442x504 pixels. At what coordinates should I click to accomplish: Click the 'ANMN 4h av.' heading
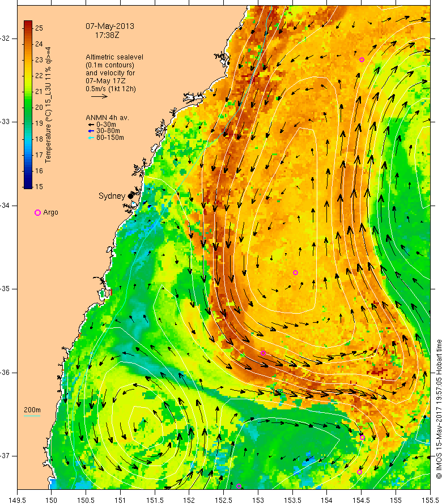point(107,118)
